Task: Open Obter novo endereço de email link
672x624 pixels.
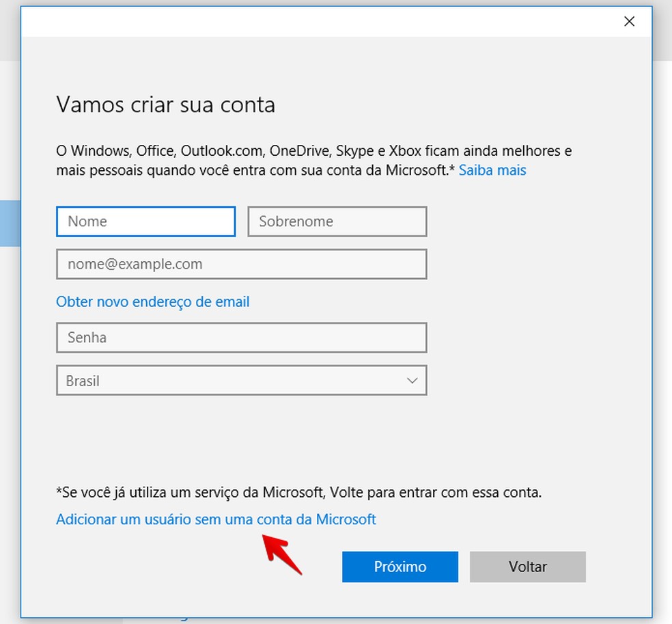Action: 152,302
